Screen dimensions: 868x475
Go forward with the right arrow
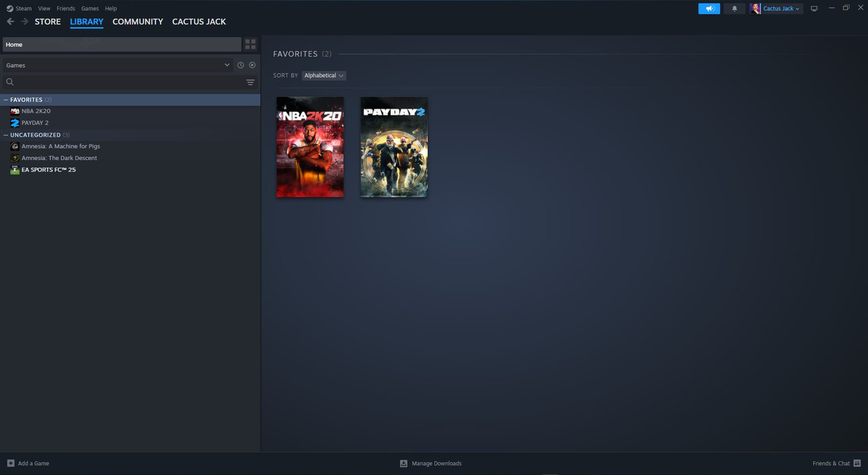(24, 22)
